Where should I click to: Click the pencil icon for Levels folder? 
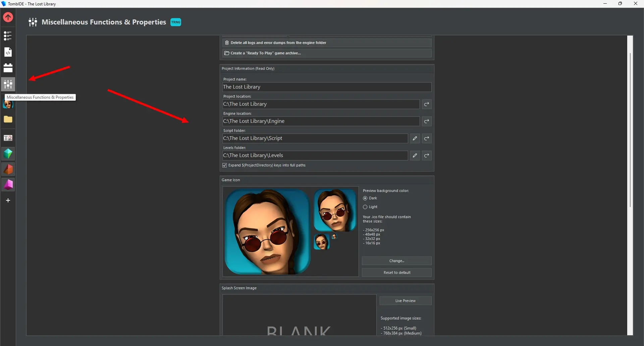click(x=415, y=155)
